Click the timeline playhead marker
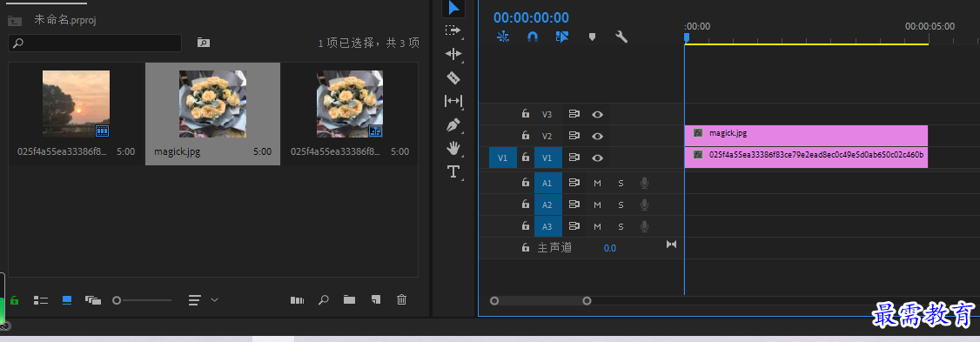The width and height of the screenshot is (980, 342). point(686,39)
